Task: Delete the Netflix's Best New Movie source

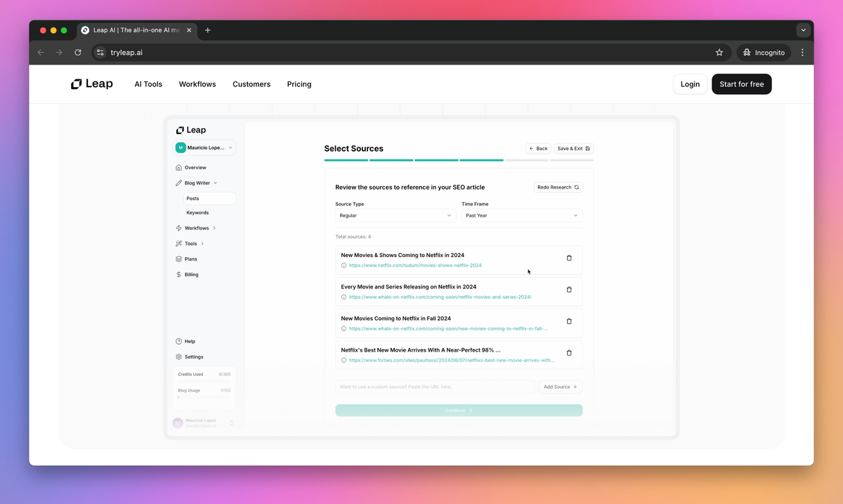Action: click(569, 353)
